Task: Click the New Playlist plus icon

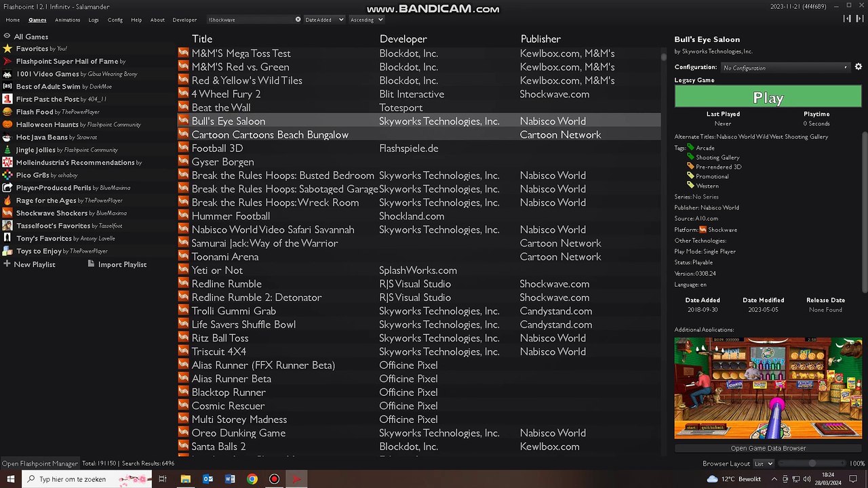Action: click(x=7, y=264)
